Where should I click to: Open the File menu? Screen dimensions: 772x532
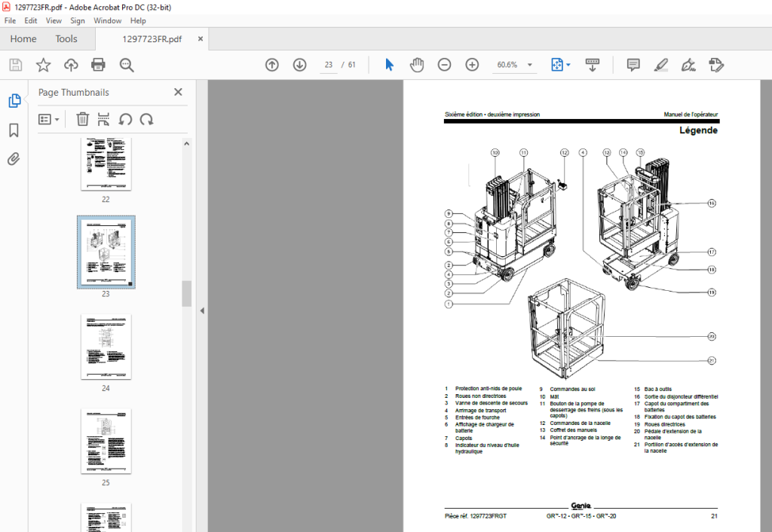(10, 20)
